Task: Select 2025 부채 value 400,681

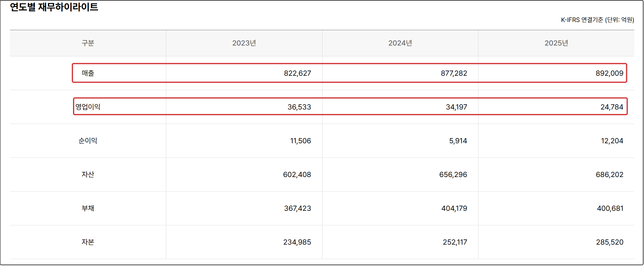Action: pyautogui.click(x=610, y=208)
